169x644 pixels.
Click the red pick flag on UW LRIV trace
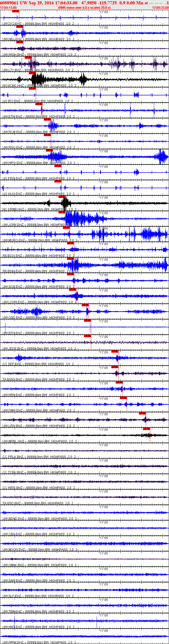tap(142, 413)
